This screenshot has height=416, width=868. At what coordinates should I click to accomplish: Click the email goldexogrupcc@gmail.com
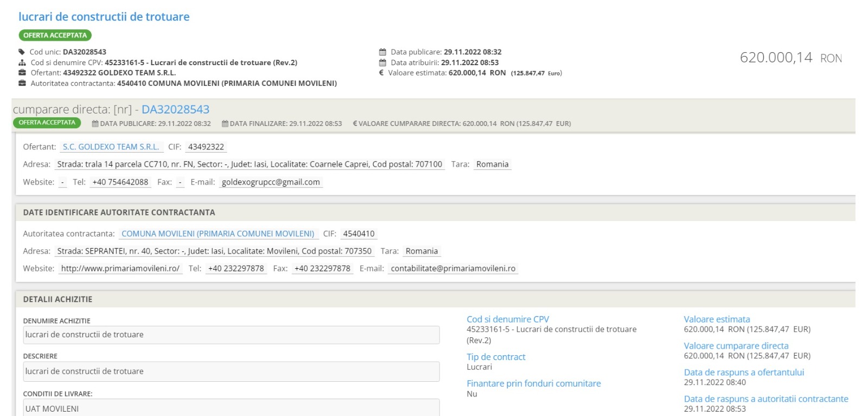coord(271,182)
